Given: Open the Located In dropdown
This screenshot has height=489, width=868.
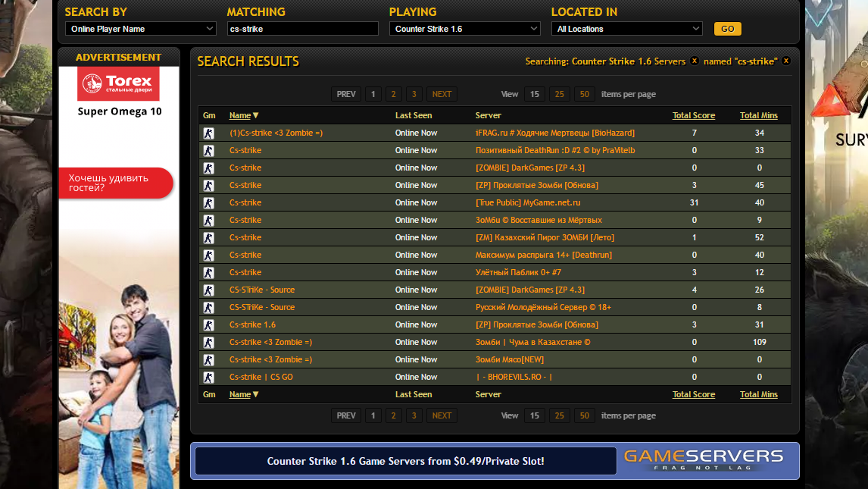Looking at the screenshot, I should (x=627, y=29).
